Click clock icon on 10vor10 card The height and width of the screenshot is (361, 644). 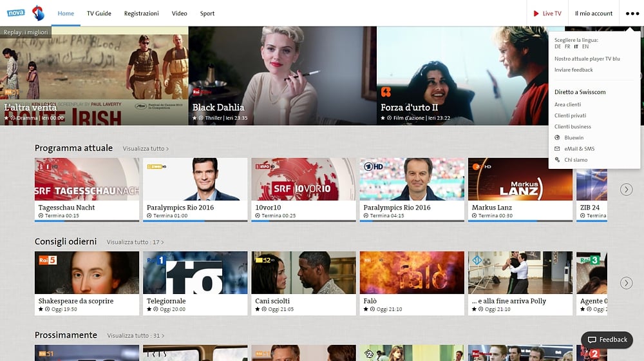258,215
